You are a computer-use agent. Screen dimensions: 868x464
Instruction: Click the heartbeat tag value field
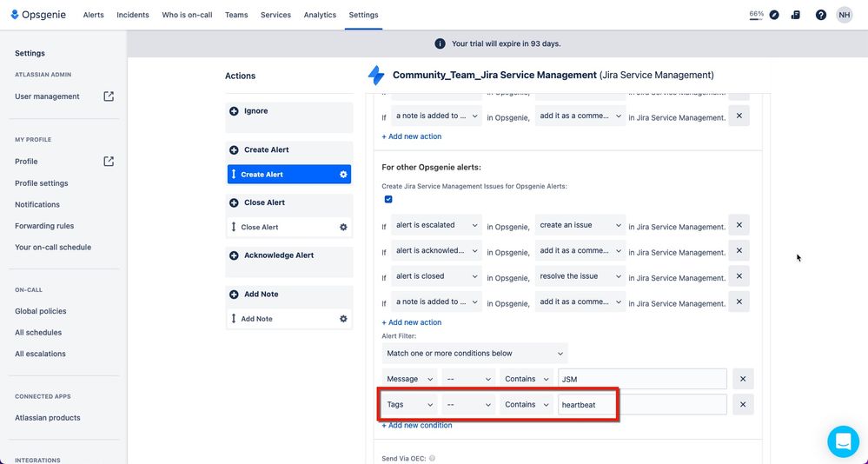point(642,405)
